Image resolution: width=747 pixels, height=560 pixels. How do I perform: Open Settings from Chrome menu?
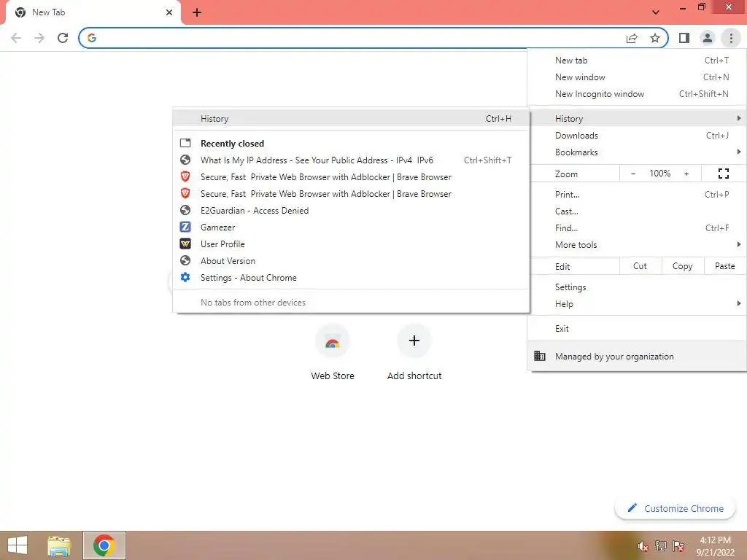point(637,287)
